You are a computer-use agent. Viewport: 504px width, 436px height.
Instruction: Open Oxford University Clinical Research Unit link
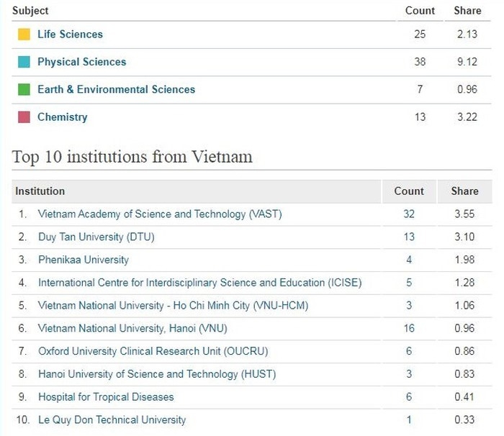pyautogui.click(x=153, y=351)
